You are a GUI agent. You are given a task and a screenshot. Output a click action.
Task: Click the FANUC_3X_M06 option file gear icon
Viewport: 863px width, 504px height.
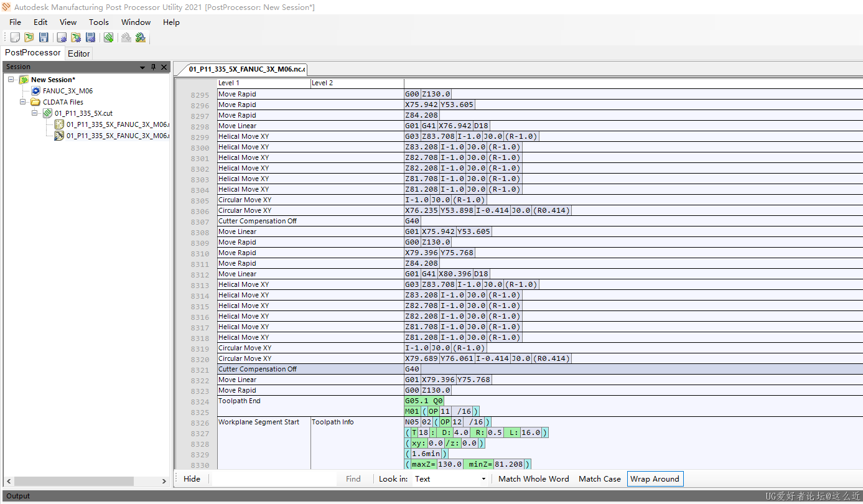click(36, 91)
